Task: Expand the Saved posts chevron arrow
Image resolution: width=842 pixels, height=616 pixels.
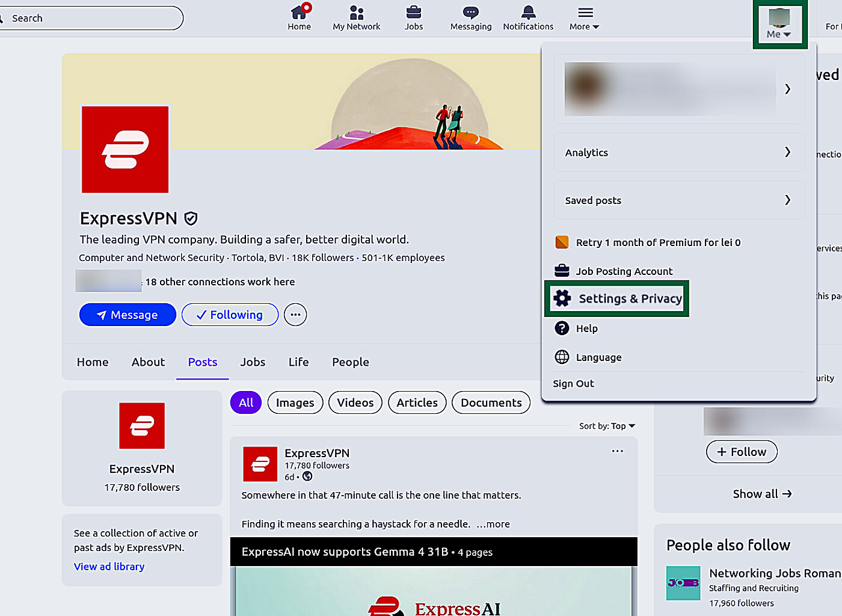Action: click(787, 200)
